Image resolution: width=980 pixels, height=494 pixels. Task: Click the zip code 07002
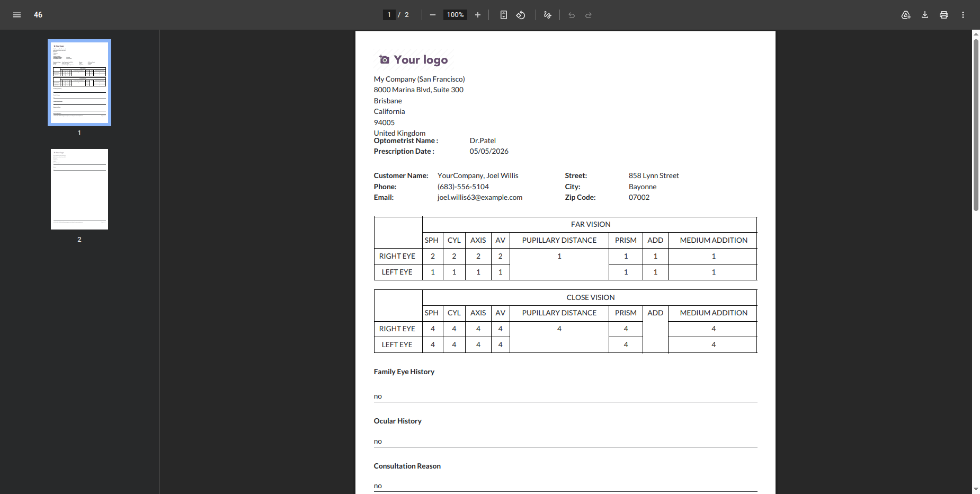point(639,197)
